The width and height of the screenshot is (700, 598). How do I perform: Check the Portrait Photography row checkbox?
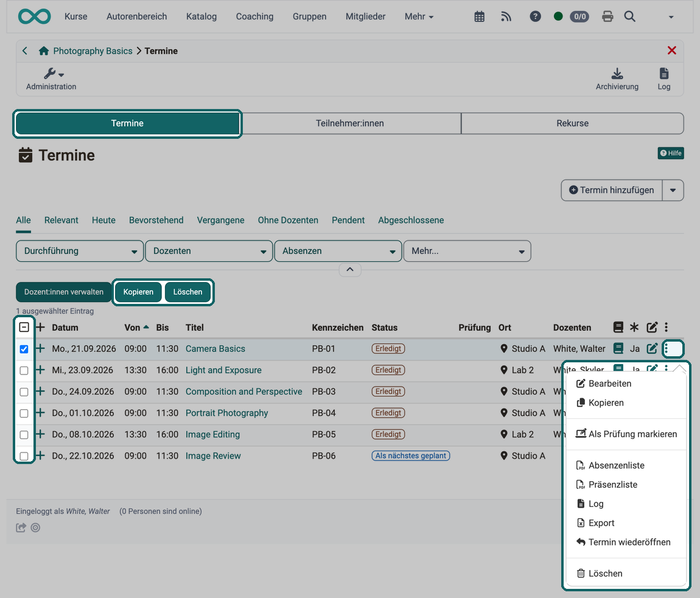(x=24, y=413)
